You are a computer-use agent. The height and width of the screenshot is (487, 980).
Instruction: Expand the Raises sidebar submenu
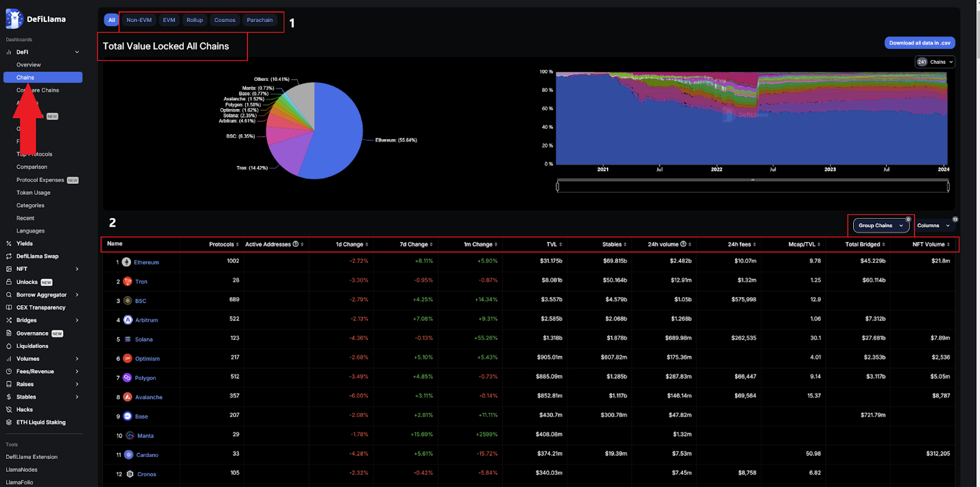[x=77, y=384]
